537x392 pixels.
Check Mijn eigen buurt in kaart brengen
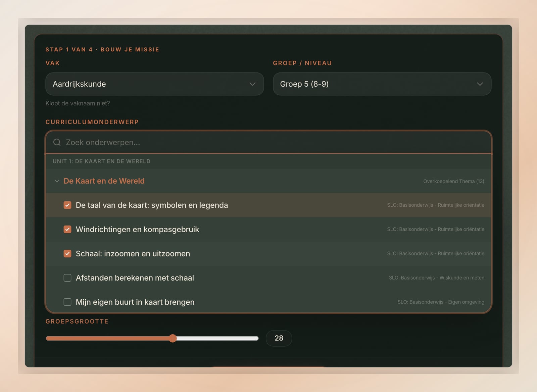[67, 302]
